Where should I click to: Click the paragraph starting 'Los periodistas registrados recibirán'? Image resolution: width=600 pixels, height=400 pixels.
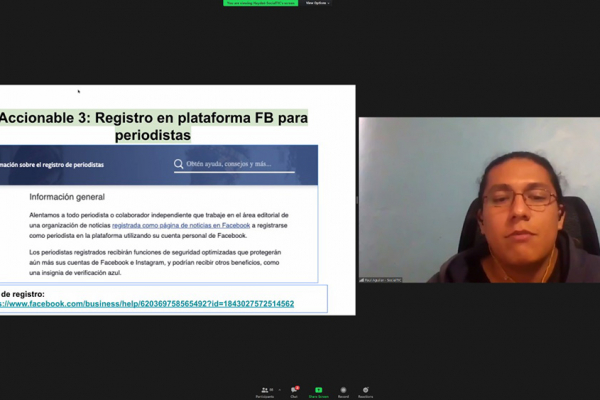click(x=155, y=263)
